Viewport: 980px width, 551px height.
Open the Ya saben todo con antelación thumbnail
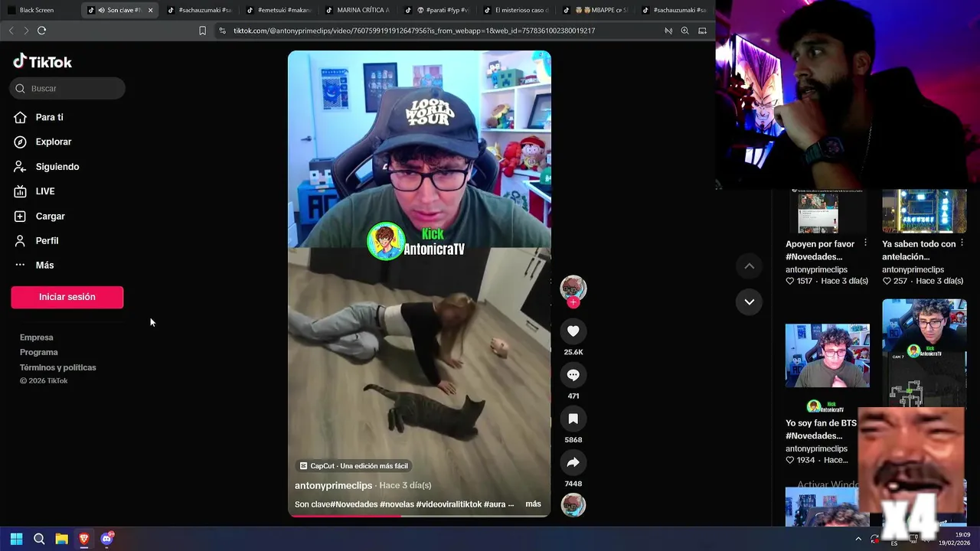pos(924,210)
